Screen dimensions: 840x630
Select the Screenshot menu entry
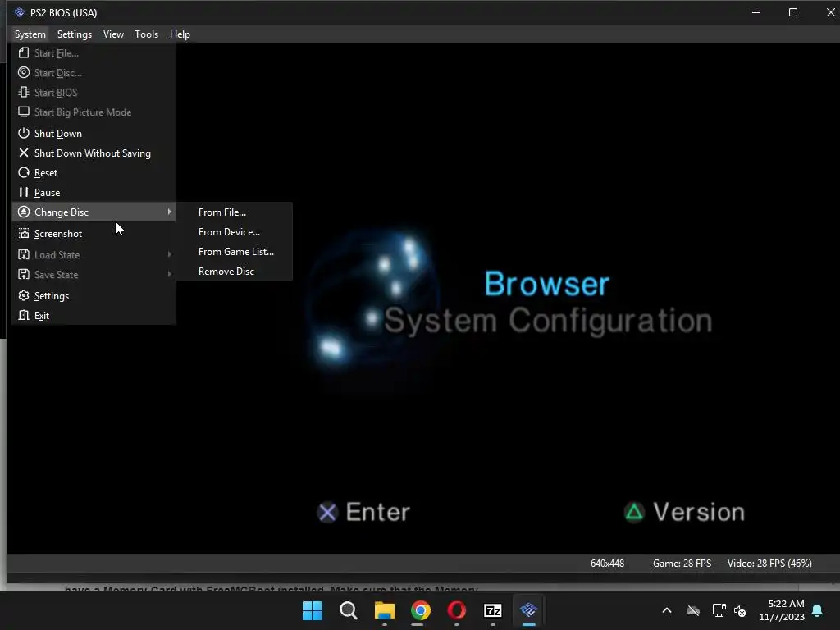click(94, 234)
